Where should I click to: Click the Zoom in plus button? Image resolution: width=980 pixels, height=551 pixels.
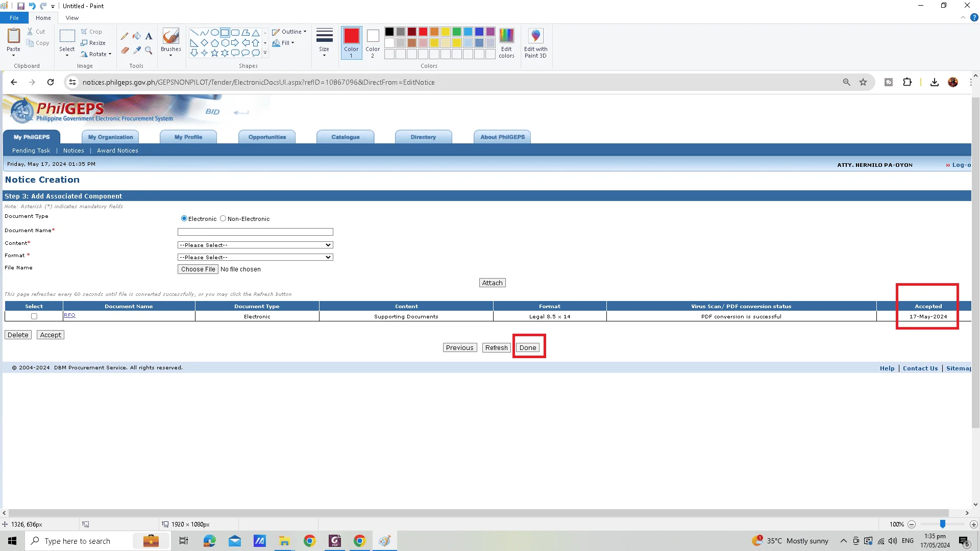tap(973, 524)
